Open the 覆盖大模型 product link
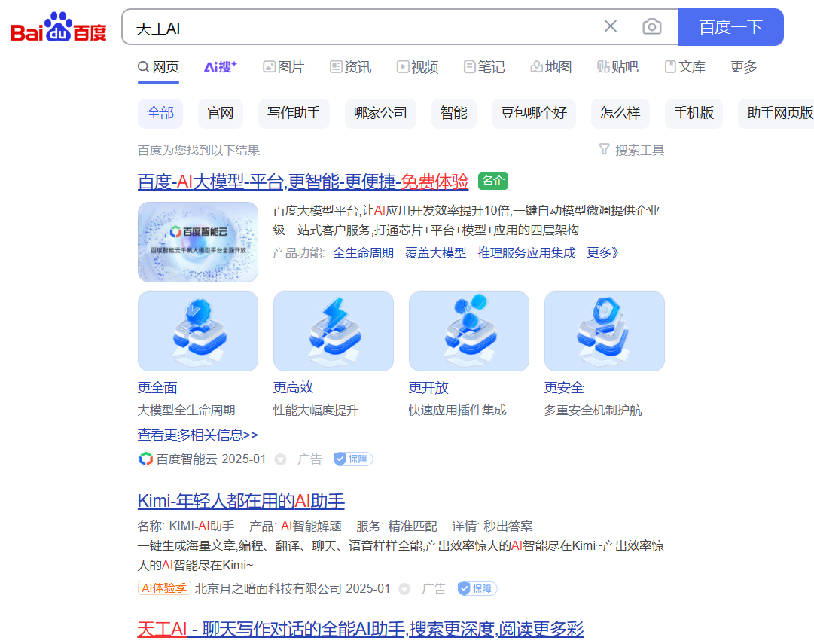Viewport: 814px width, 644px height. tap(435, 253)
